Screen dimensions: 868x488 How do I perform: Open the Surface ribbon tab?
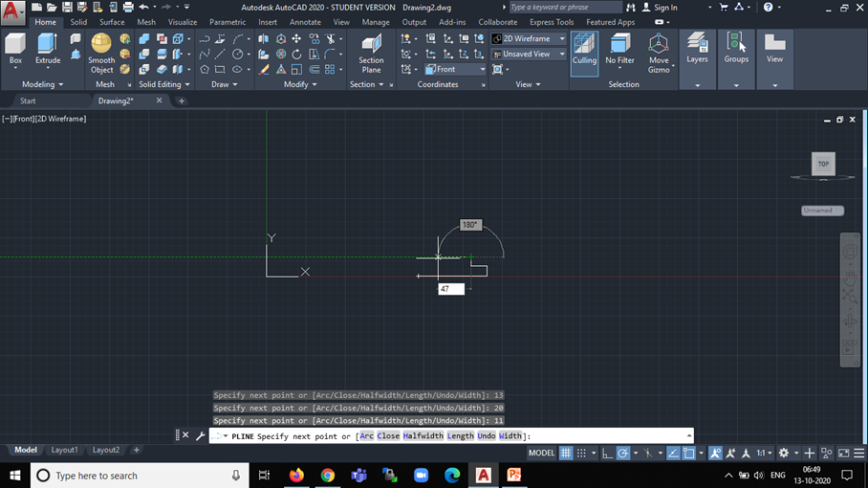(112, 22)
